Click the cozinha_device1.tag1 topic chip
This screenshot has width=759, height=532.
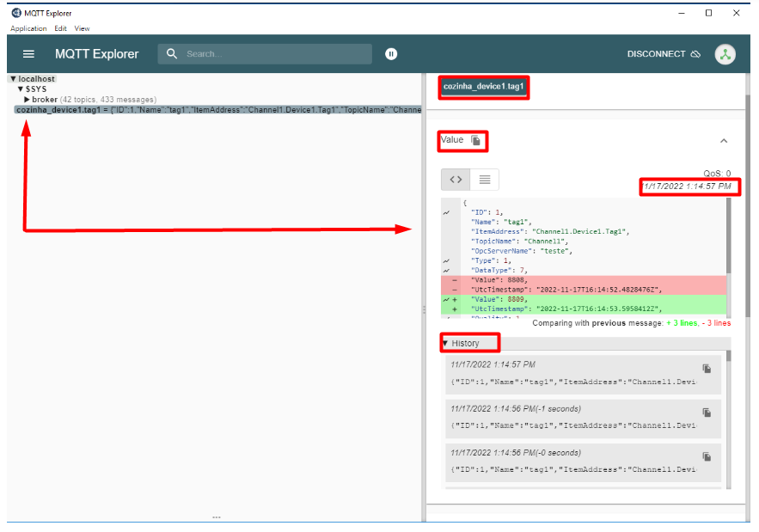pos(484,87)
